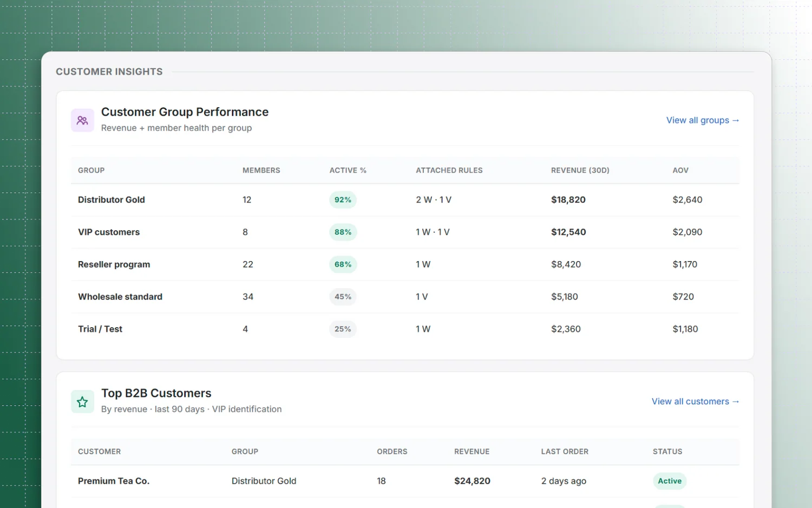Click Active status badge for Premium Tea Co.
The height and width of the screenshot is (508, 812).
pyautogui.click(x=670, y=481)
